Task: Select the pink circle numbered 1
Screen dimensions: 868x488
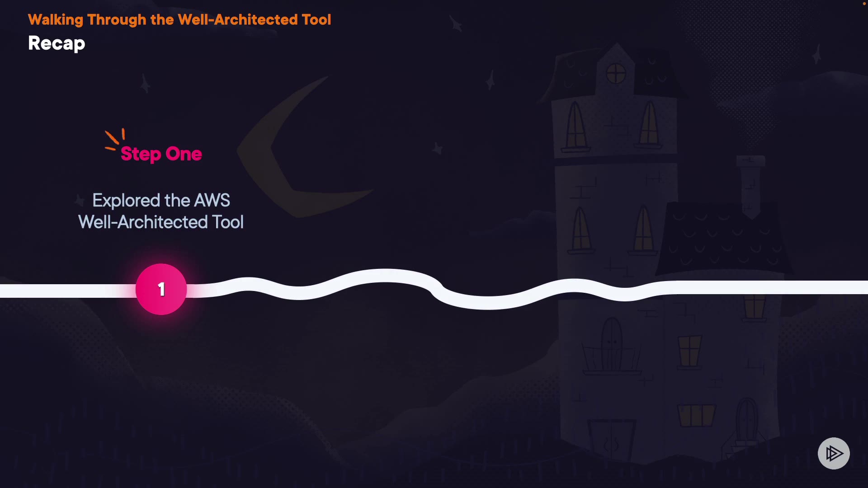Action: [x=161, y=289]
